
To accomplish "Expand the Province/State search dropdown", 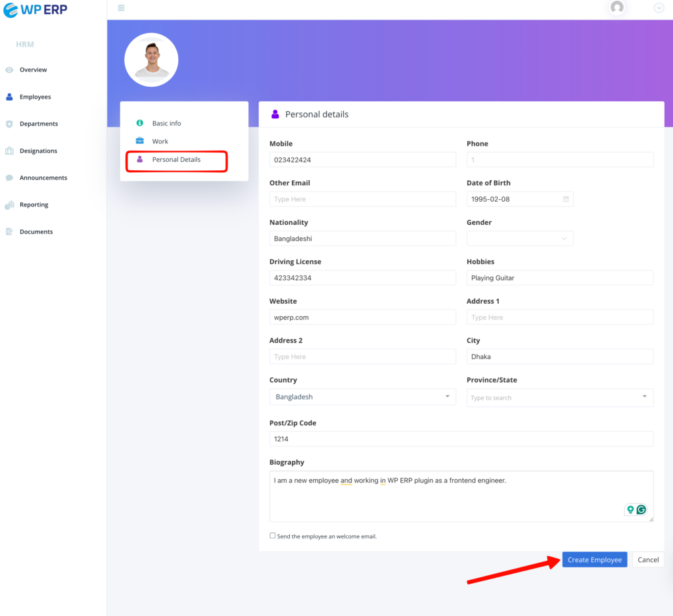I will (x=560, y=397).
